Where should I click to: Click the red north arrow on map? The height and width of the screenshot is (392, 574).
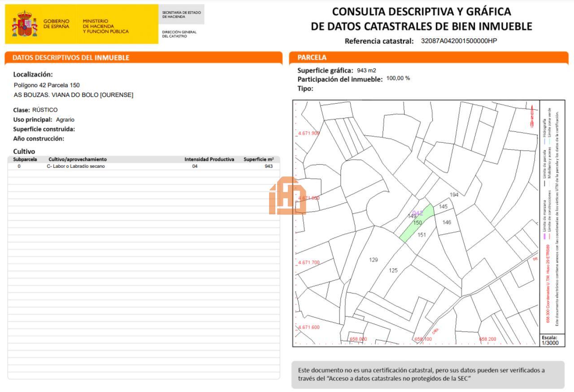(x=532, y=116)
